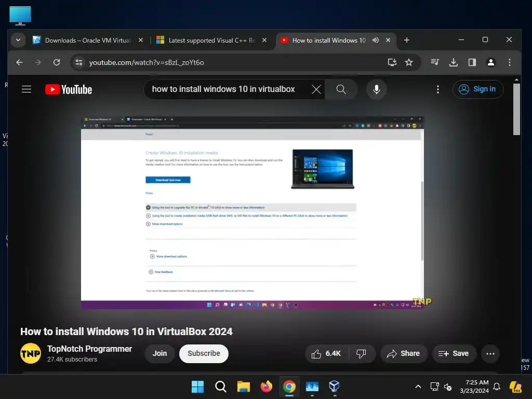
Task: Dislike this video
Action: (362, 353)
